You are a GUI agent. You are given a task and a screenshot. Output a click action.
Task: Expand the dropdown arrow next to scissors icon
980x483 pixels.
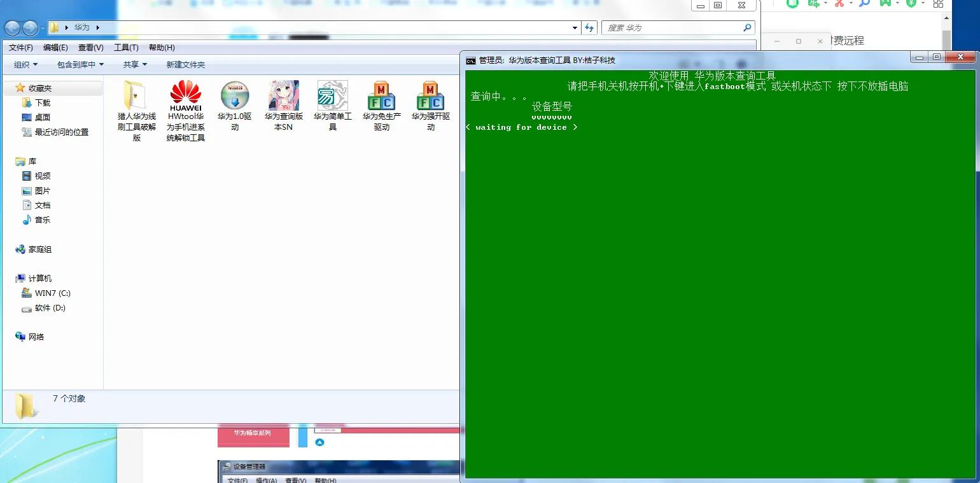(x=851, y=3)
